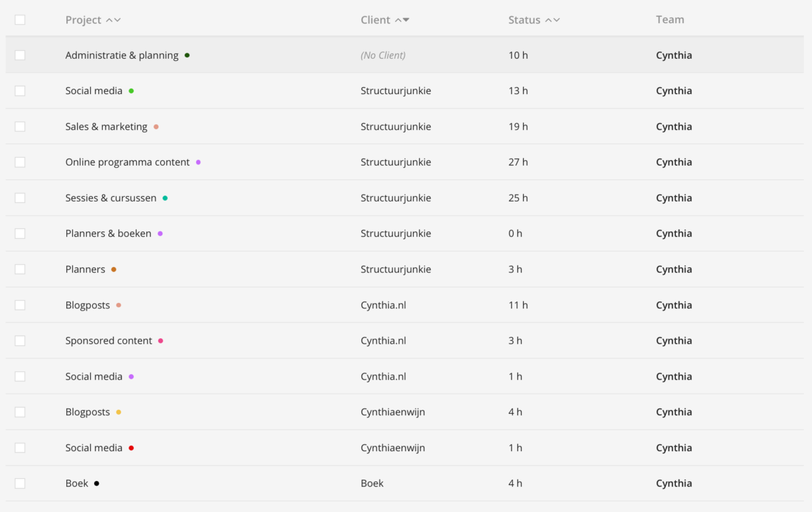
Task: Sort by Status using its sort arrows
Action: [553, 20]
